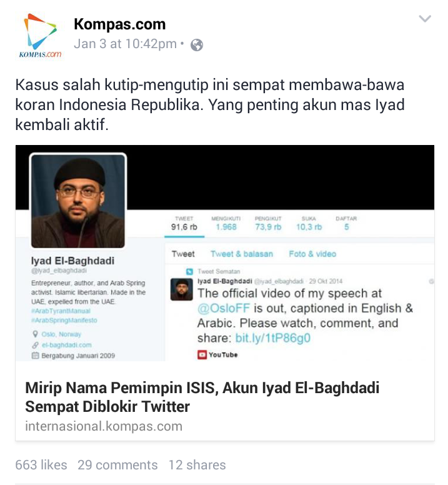448x485 pixels.
Task: Open the Mengikuti 1.968 list
Action: tap(226, 223)
